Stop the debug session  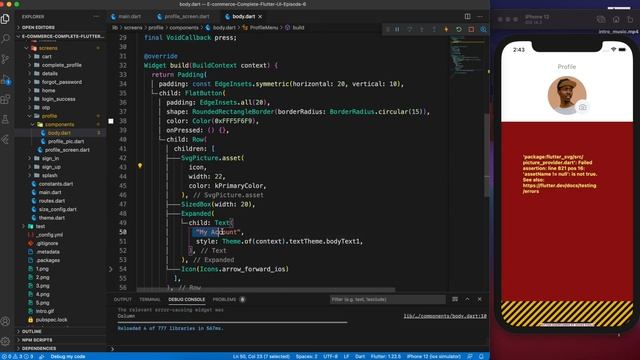pos(471,29)
